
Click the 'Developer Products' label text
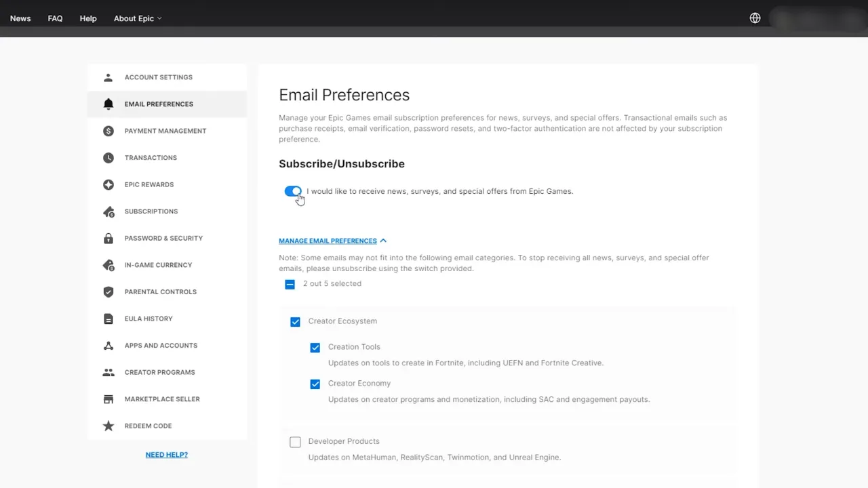344,441
